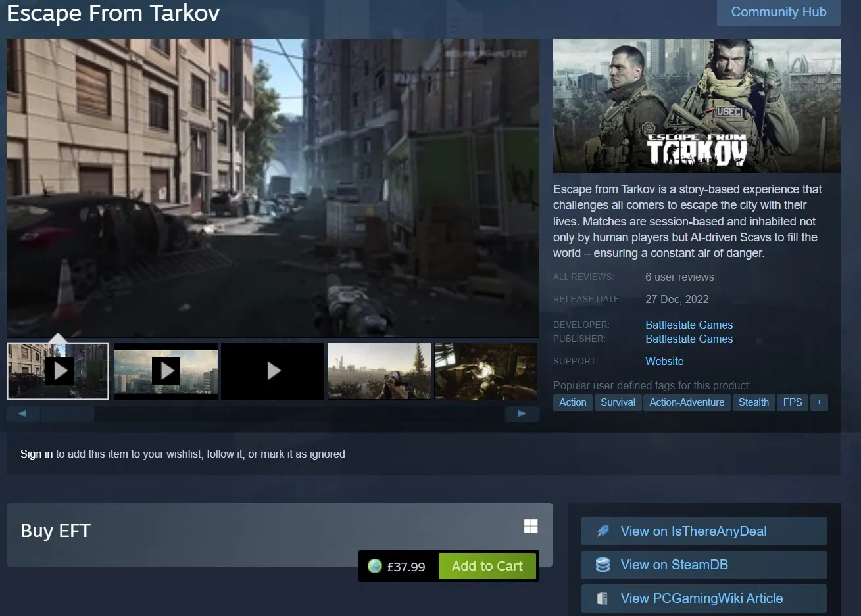
Task: Add EFT to cart
Action: [487, 566]
